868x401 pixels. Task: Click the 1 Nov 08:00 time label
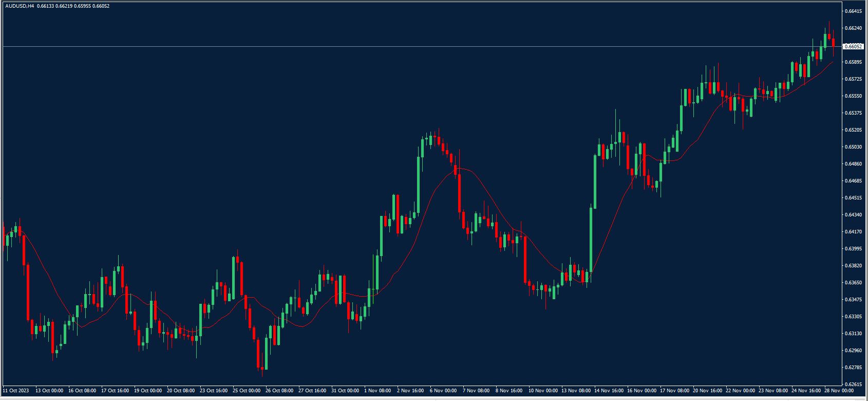[x=378, y=391]
